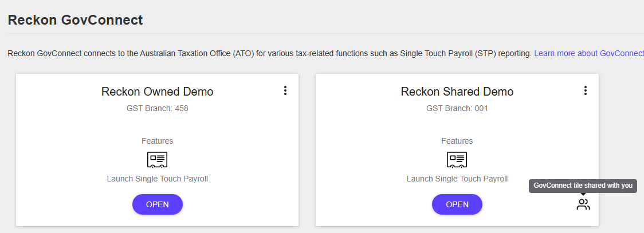The width and height of the screenshot is (644, 233).
Task: Select the GST Branch: 458 text
Action: click(x=157, y=108)
